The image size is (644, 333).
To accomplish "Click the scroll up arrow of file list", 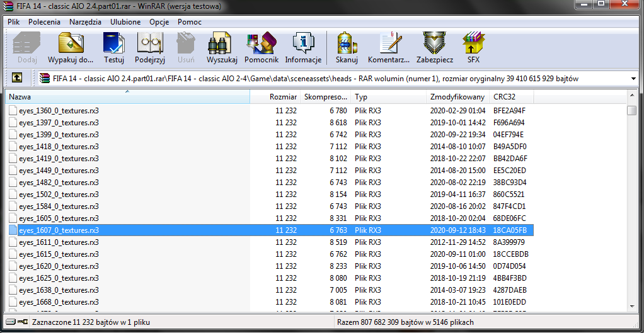I will (631, 96).
